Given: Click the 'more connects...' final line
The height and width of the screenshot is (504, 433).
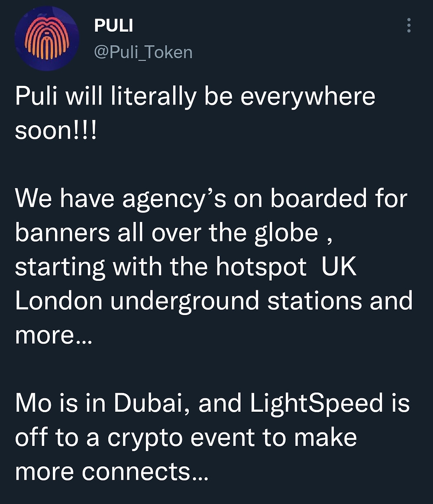Looking at the screenshot, I should click(112, 472).
